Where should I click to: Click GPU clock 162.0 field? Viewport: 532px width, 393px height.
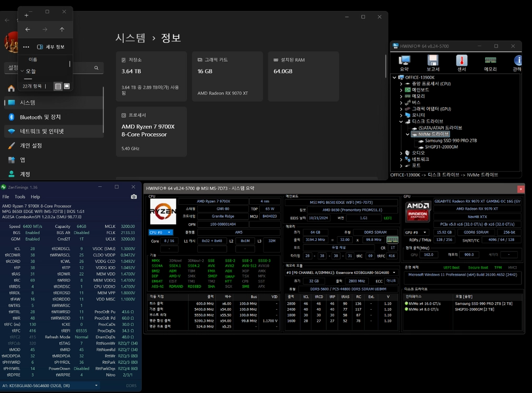point(429,255)
